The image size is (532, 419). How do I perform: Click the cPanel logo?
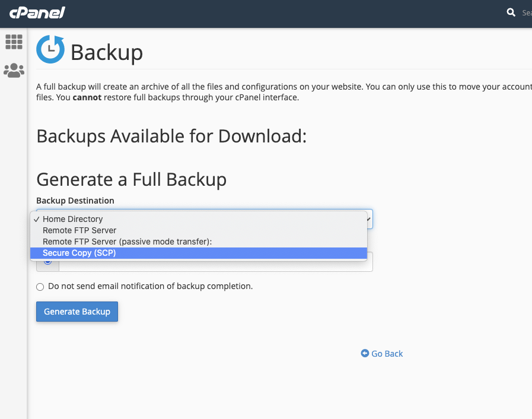(37, 13)
